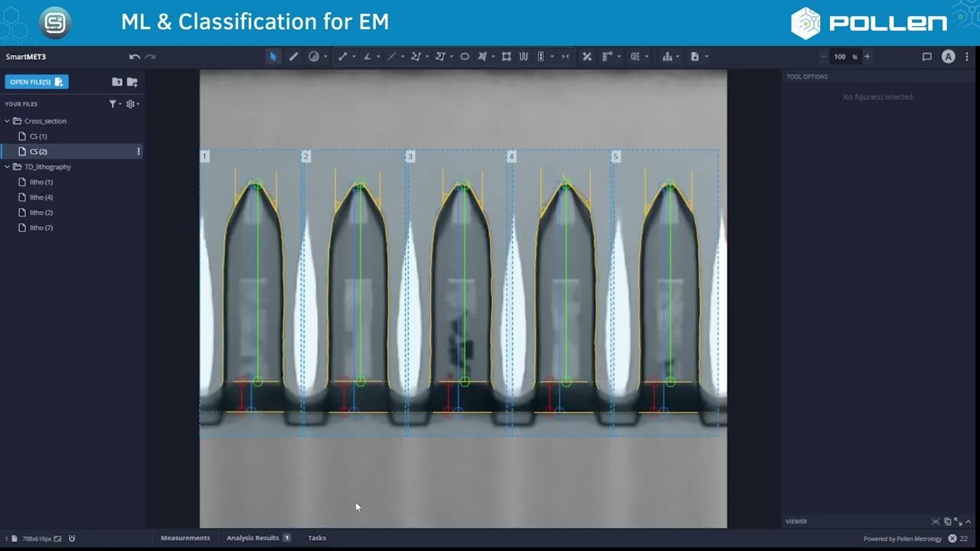Zoom in with the plus button
This screenshot has height=551, width=980.
pyautogui.click(x=867, y=57)
